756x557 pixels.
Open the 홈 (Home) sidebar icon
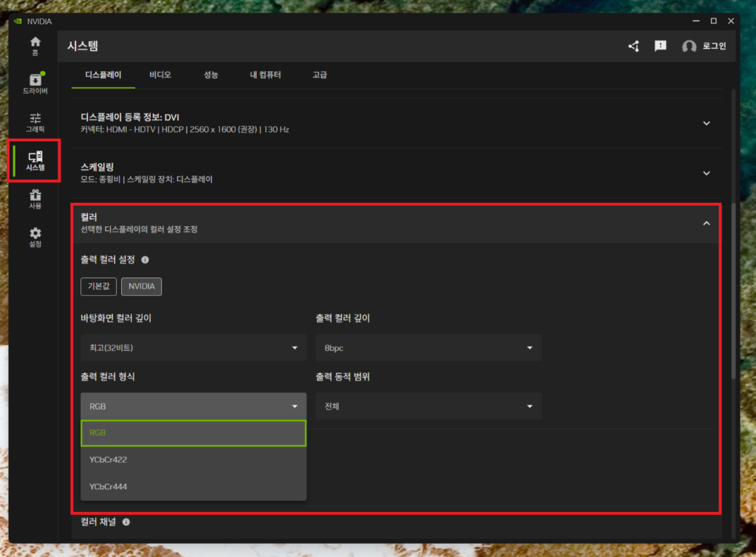coord(35,46)
